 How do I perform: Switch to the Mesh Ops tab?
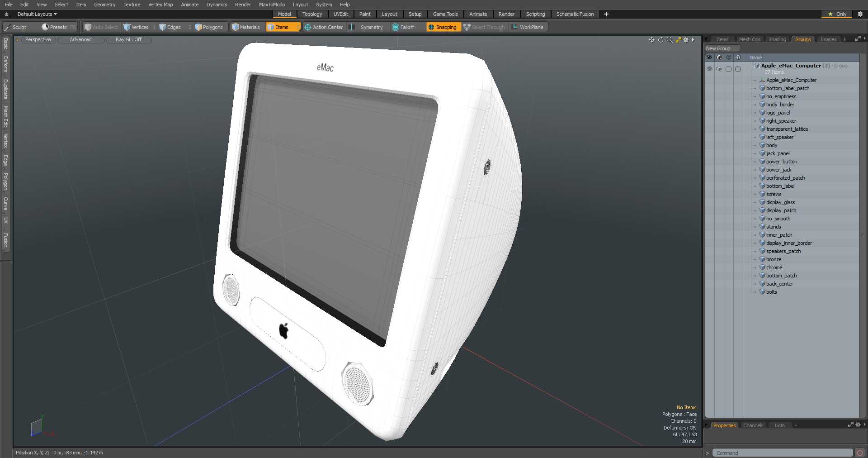[750, 39]
